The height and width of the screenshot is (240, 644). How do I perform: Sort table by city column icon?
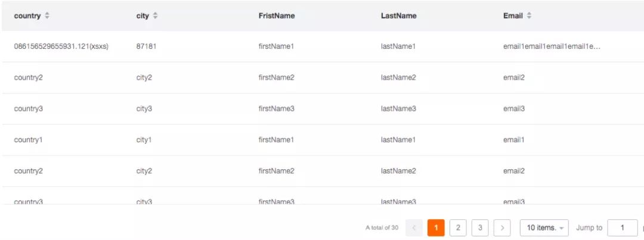coord(155,16)
